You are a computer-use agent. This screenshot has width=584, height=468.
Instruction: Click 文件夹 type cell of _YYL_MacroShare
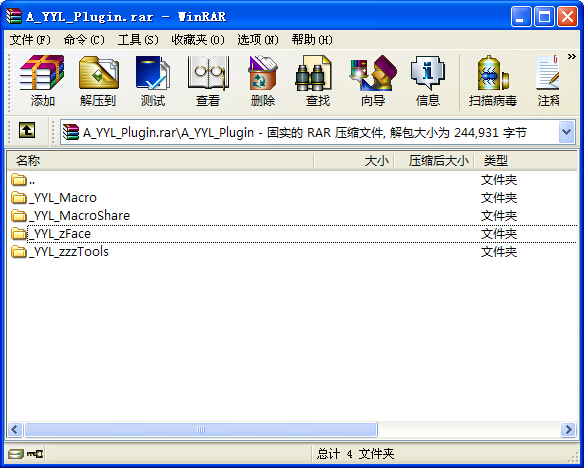tap(499, 216)
